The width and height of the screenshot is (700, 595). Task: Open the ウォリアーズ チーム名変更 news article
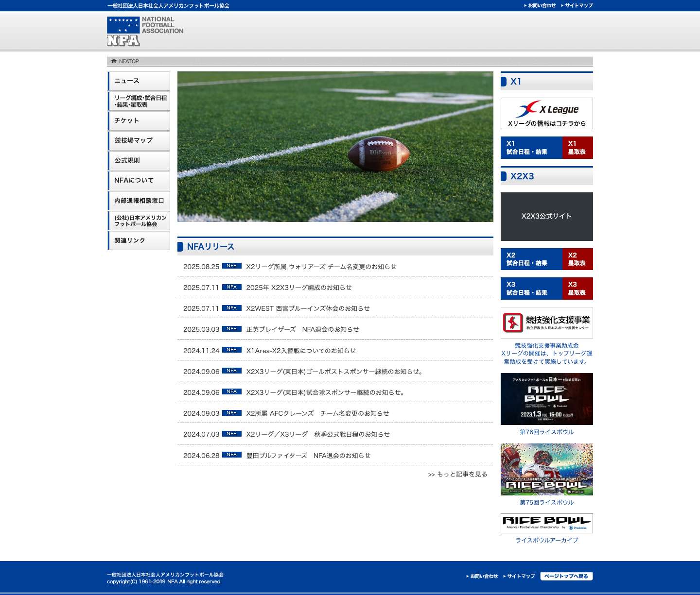click(x=322, y=266)
